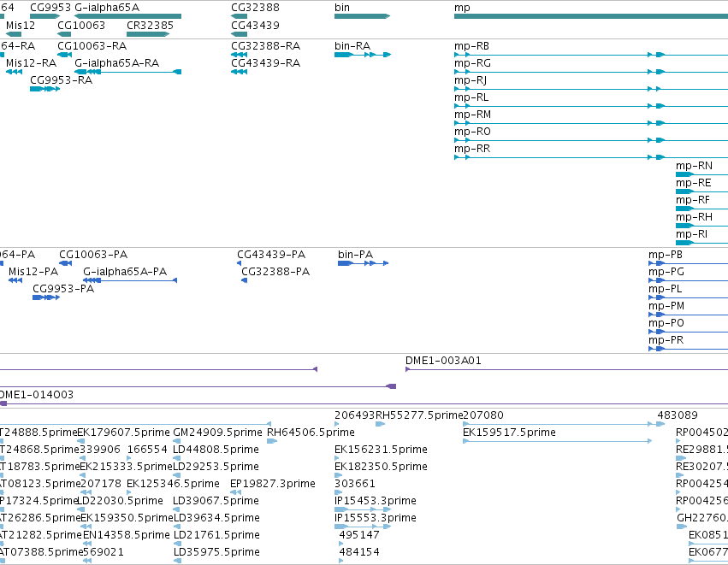Click the LD39067.5prime EST label

(216, 501)
